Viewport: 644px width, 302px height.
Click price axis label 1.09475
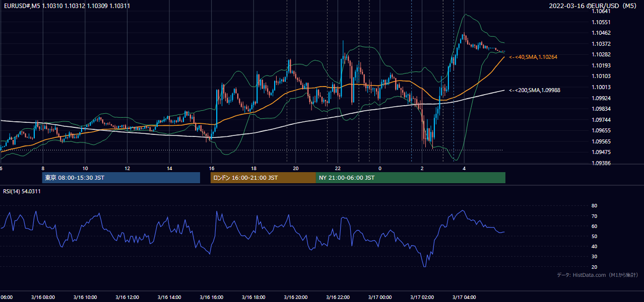click(601, 152)
